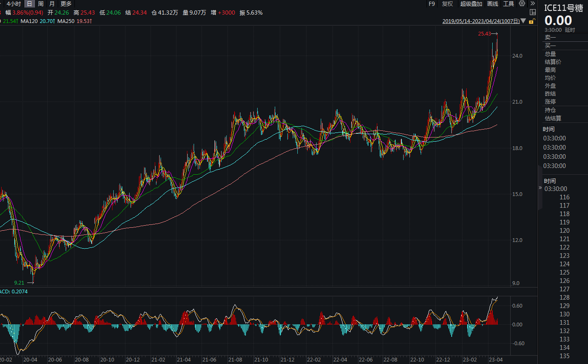Click the 仓 41.32万 position value
Screen dimensions: 588x364
coord(165,13)
